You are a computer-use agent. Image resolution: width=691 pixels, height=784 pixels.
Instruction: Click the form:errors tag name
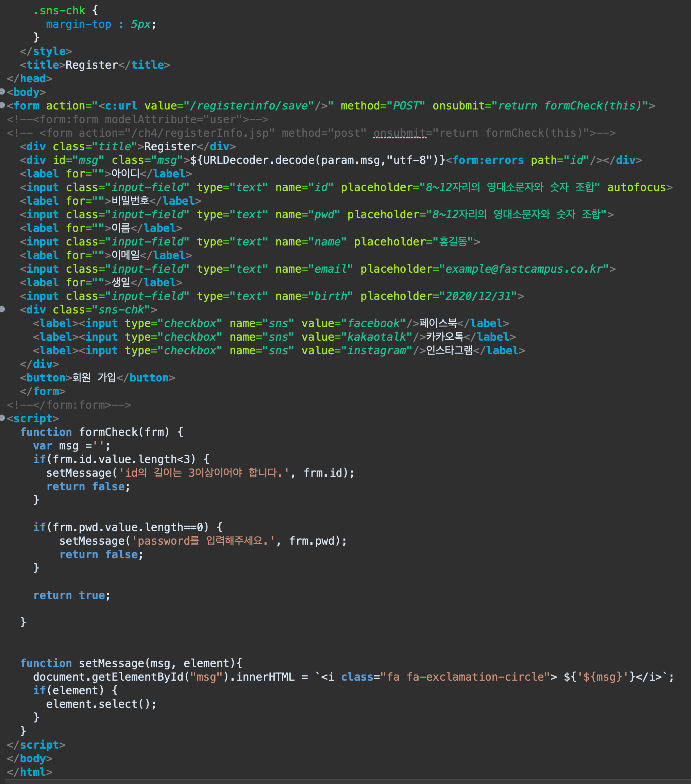488,160
